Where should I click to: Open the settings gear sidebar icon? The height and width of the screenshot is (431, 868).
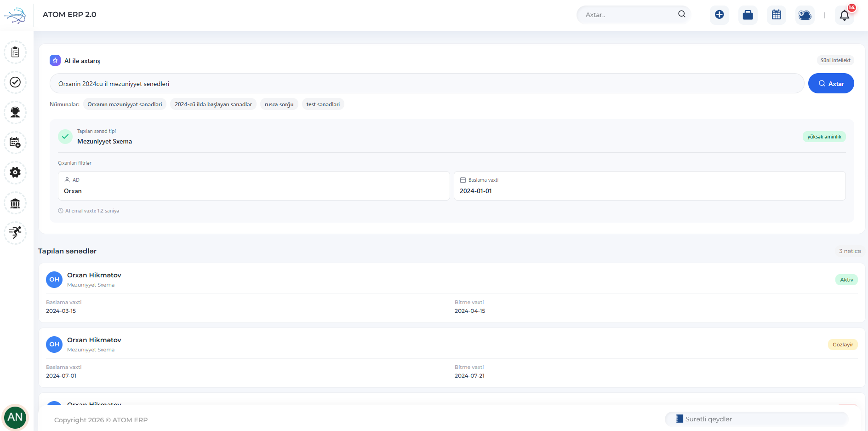(15, 172)
